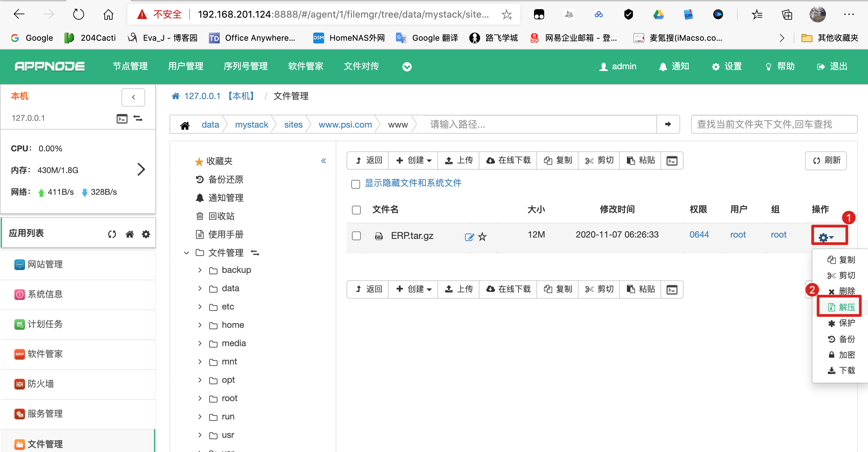The height and width of the screenshot is (452, 868).
Task: Open terminal button in bottom file toolbar
Action: pyautogui.click(x=672, y=289)
